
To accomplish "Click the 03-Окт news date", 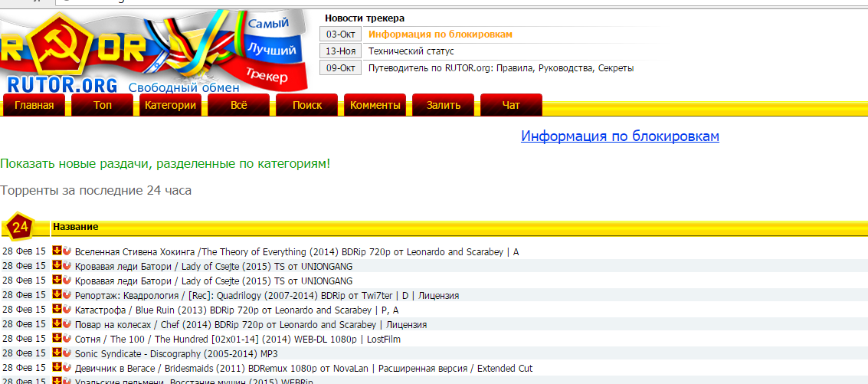I will coord(340,34).
